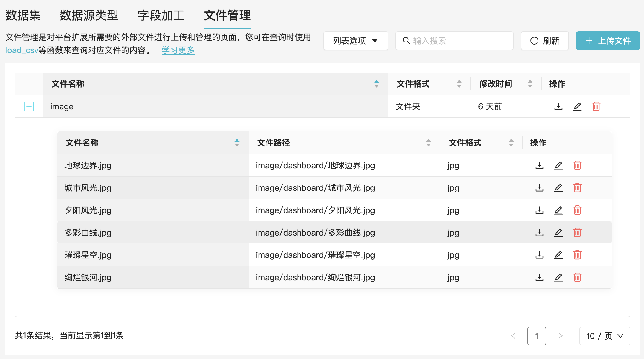This screenshot has height=359, width=644.
Task: Edit 夕阳风光.jpg entry
Action: (x=558, y=210)
